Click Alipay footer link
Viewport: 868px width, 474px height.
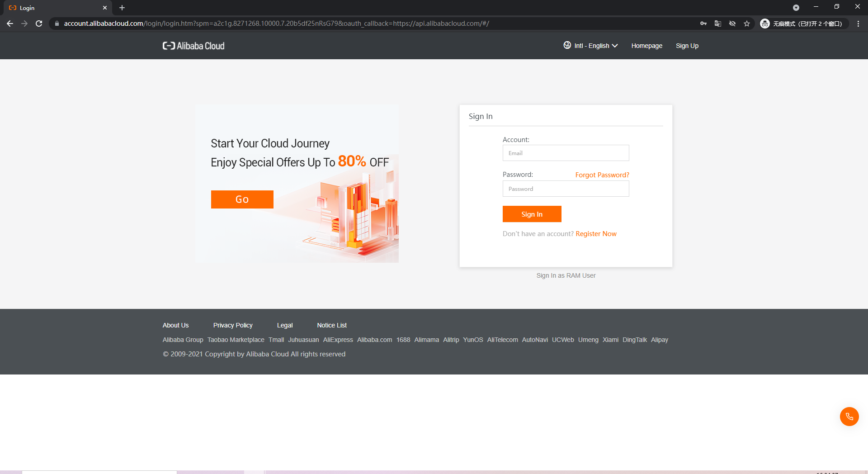[659, 340]
